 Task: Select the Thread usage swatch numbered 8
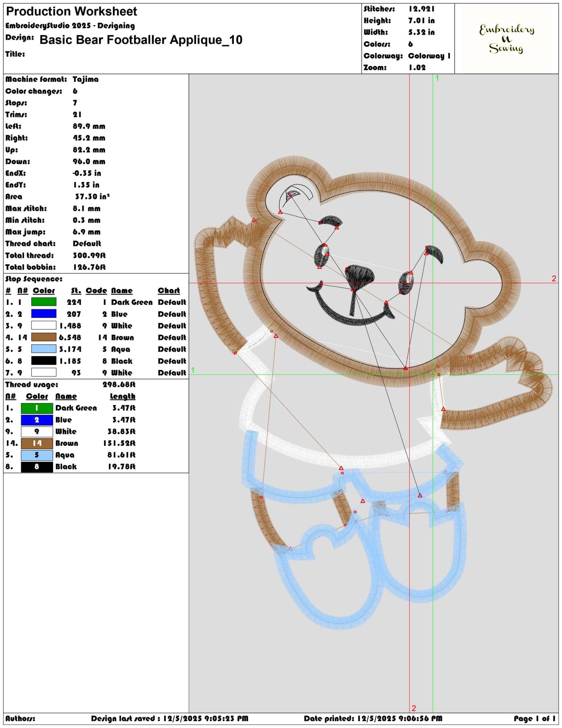37,467
